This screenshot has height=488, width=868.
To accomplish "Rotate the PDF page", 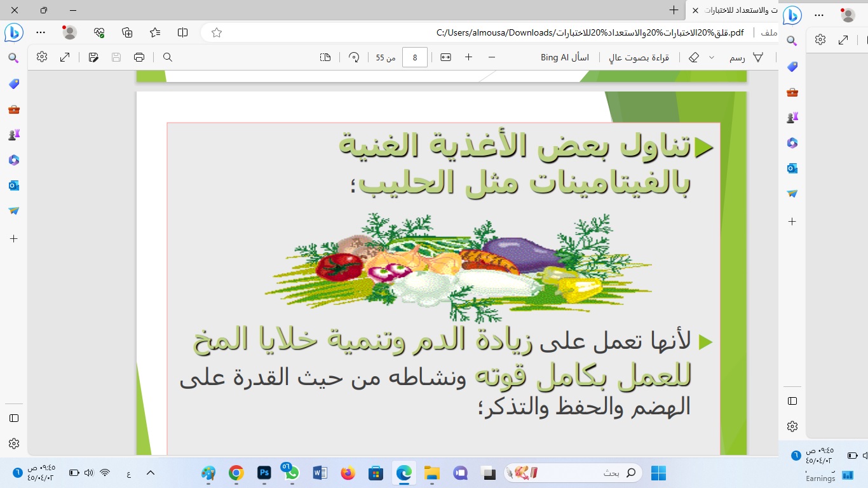I will [354, 57].
